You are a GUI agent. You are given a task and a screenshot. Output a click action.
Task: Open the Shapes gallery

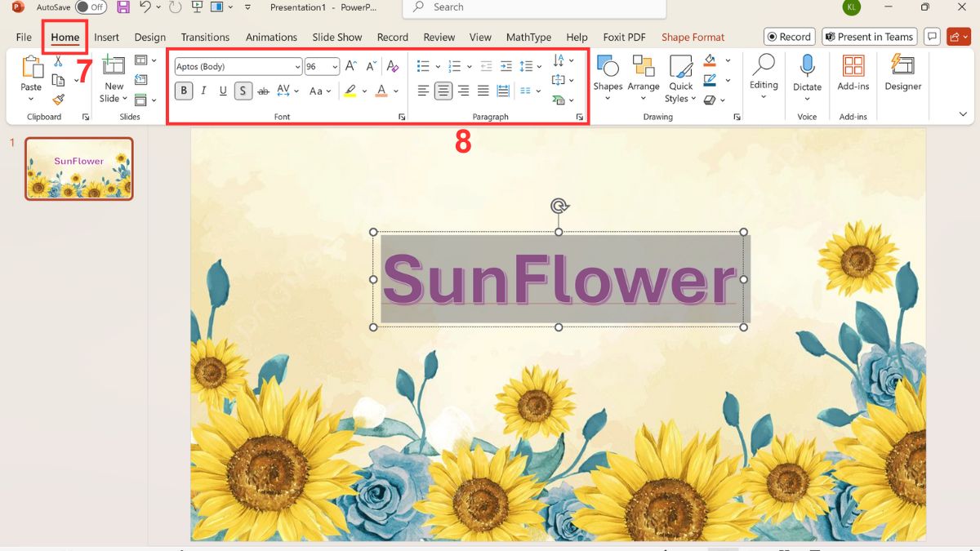pyautogui.click(x=608, y=78)
